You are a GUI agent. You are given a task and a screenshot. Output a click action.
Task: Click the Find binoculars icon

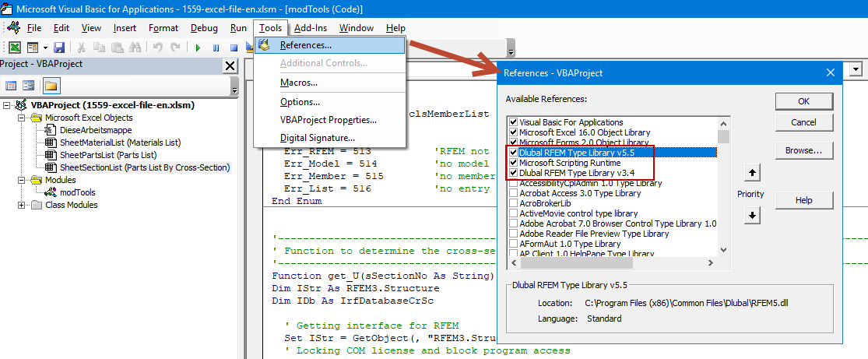point(135,48)
